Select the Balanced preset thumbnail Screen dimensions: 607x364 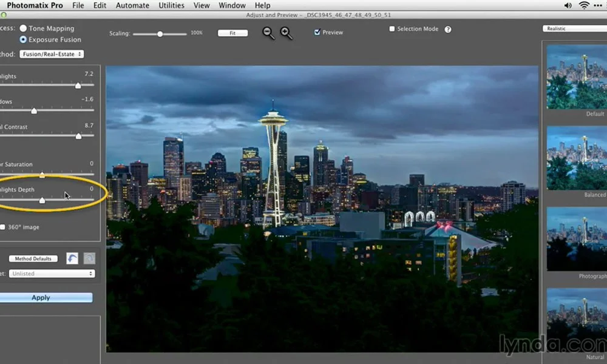[577, 158]
